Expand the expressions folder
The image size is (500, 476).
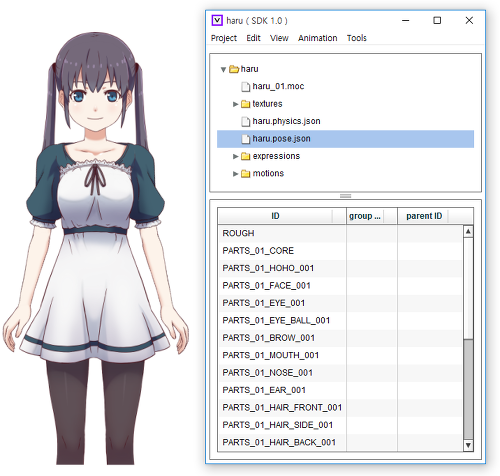click(x=235, y=156)
